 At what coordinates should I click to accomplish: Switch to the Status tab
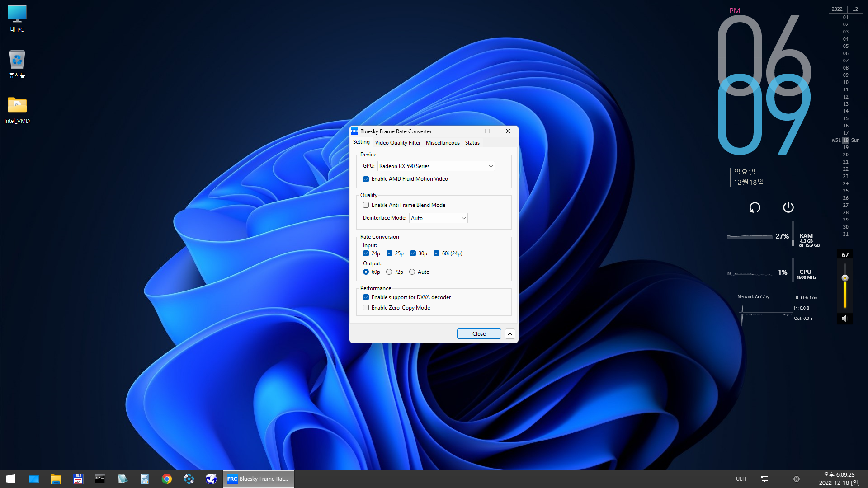[472, 143]
